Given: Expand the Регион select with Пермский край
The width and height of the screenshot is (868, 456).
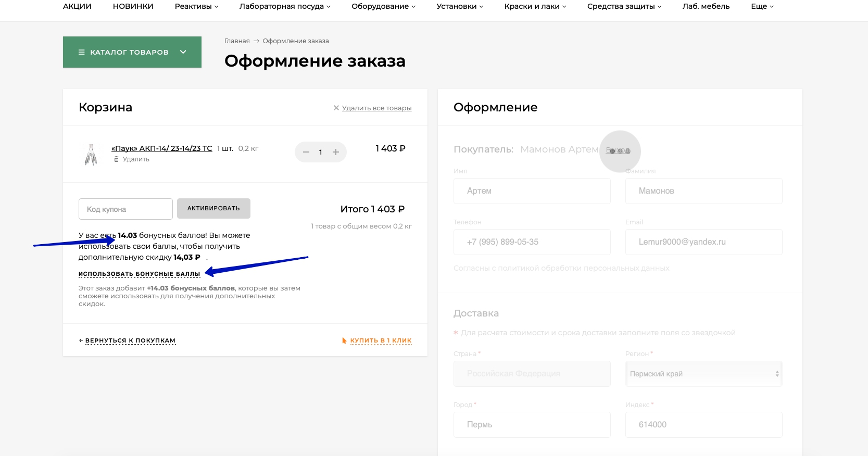Looking at the screenshot, I should click(x=703, y=374).
